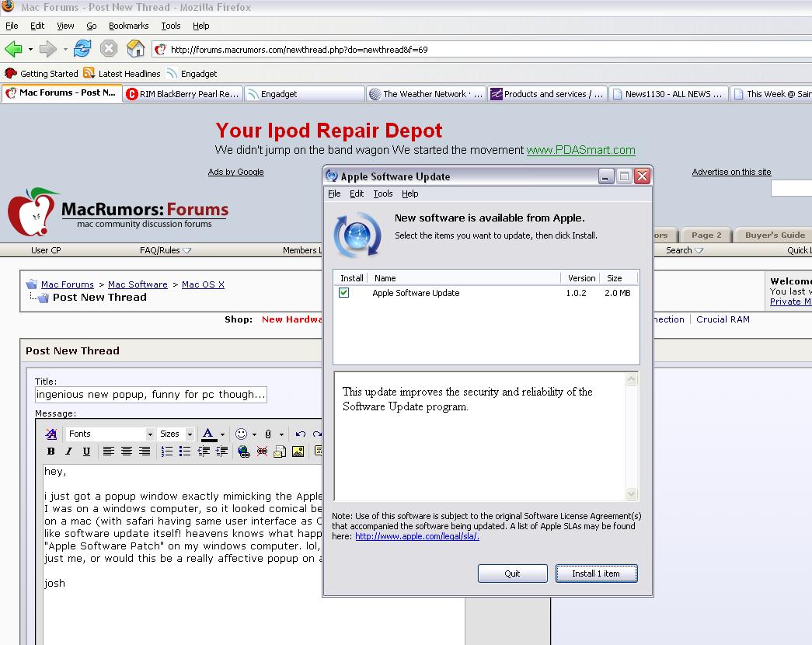Open the Help menu in Apple Software Update
Viewport: 812px width, 645px height.
pos(410,193)
